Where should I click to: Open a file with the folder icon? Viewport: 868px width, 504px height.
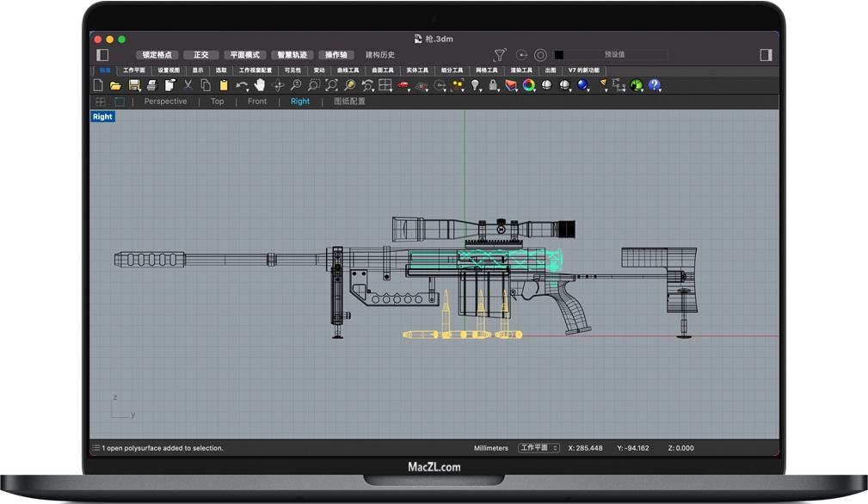coord(115,85)
